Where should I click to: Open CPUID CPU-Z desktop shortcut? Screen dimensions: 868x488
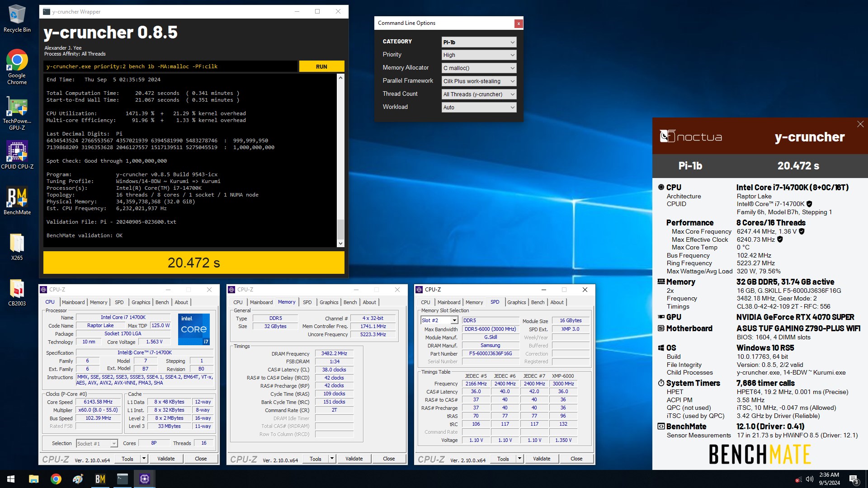[x=17, y=155]
